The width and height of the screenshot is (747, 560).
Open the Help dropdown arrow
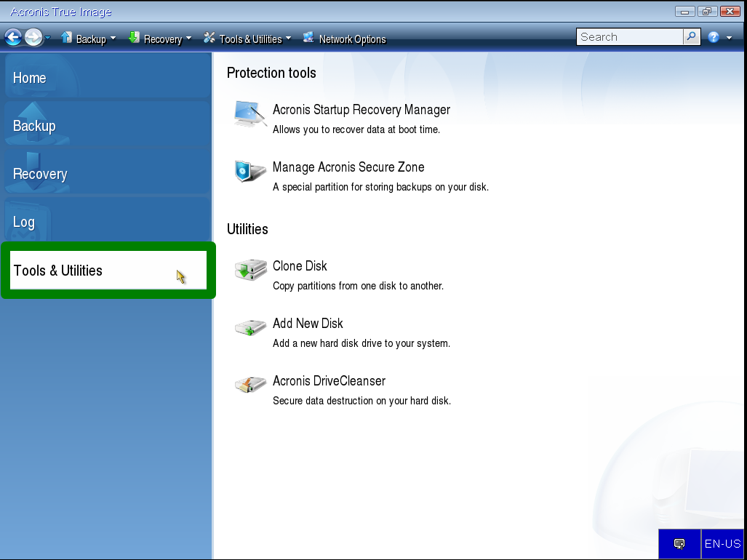pos(729,38)
